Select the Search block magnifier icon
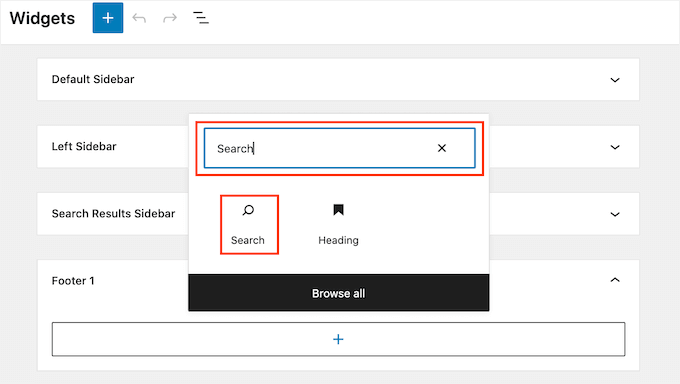The width and height of the screenshot is (680, 384). (x=248, y=210)
